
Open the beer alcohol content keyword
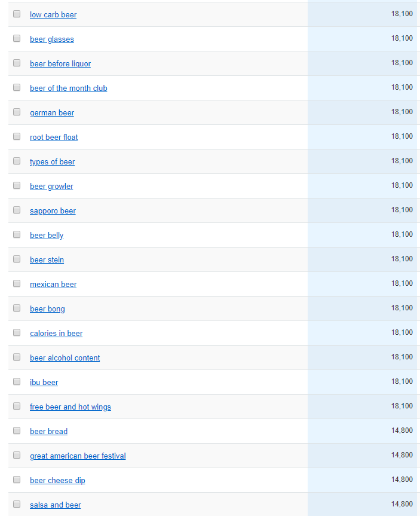(65, 358)
